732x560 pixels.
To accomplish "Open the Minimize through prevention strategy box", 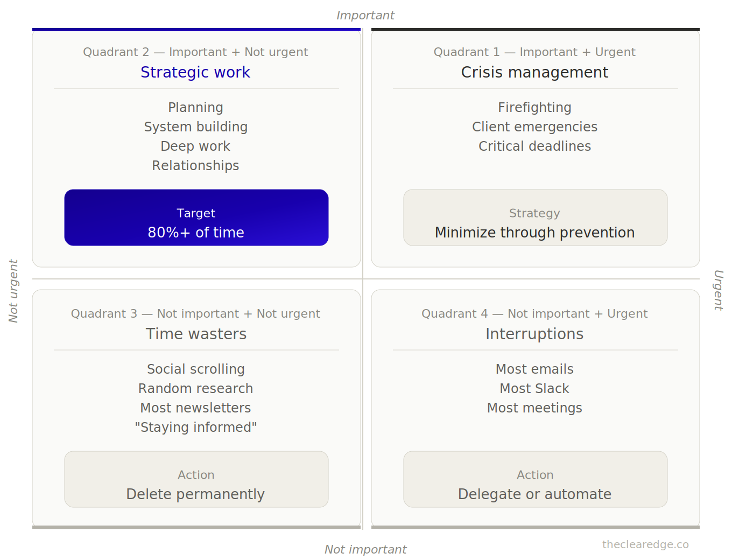I will pos(536,218).
